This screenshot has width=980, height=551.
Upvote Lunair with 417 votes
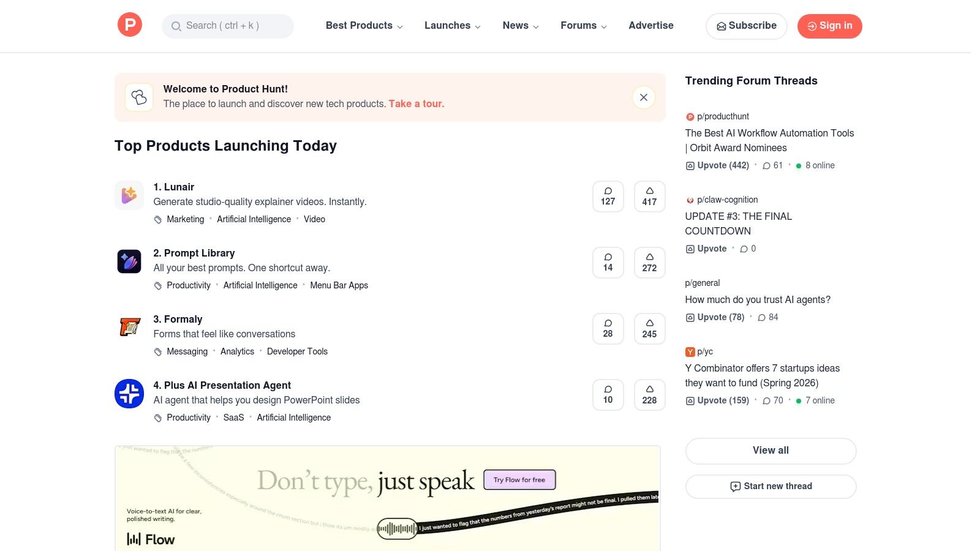pos(650,197)
